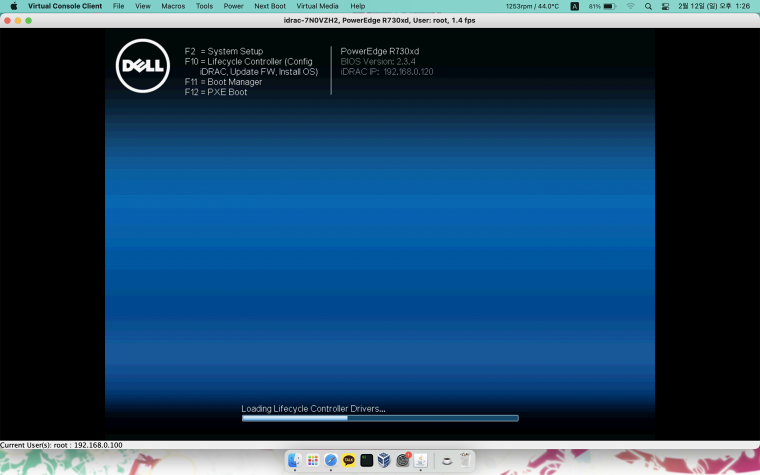Close the Virtual Console window
Image resolution: width=760 pixels, height=475 pixels.
[x=7, y=20]
